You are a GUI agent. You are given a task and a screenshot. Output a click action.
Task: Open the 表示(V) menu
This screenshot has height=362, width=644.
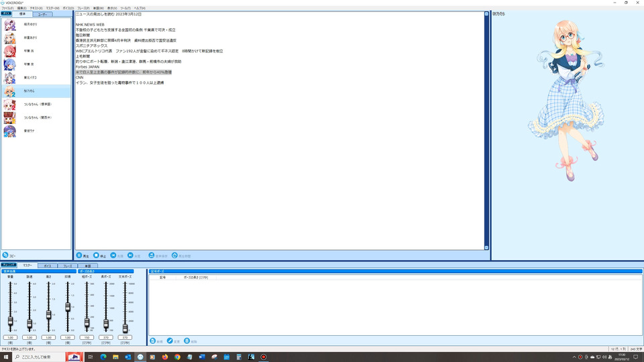coord(112,8)
